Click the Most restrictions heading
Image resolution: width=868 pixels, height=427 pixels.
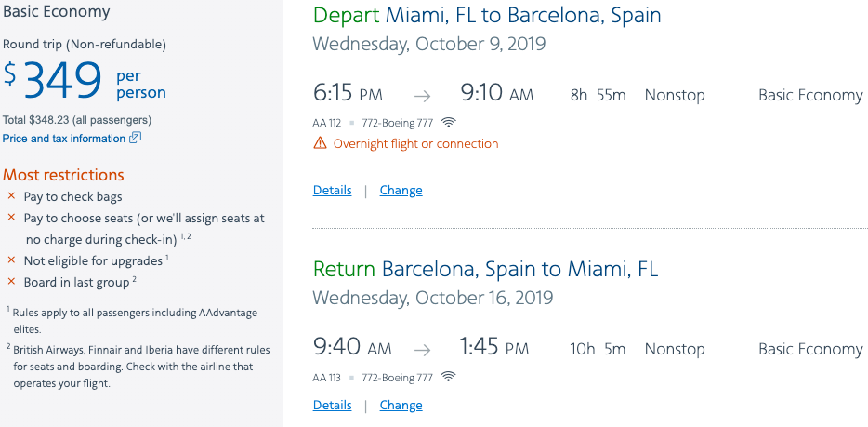click(63, 175)
